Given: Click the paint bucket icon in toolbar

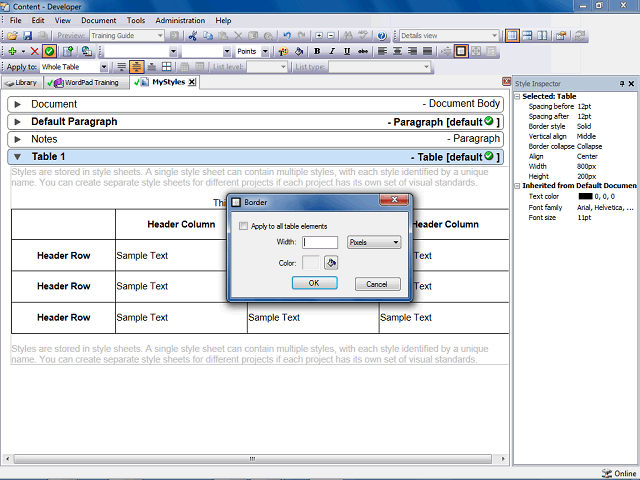Looking at the screenshot, I should point(299,51).
